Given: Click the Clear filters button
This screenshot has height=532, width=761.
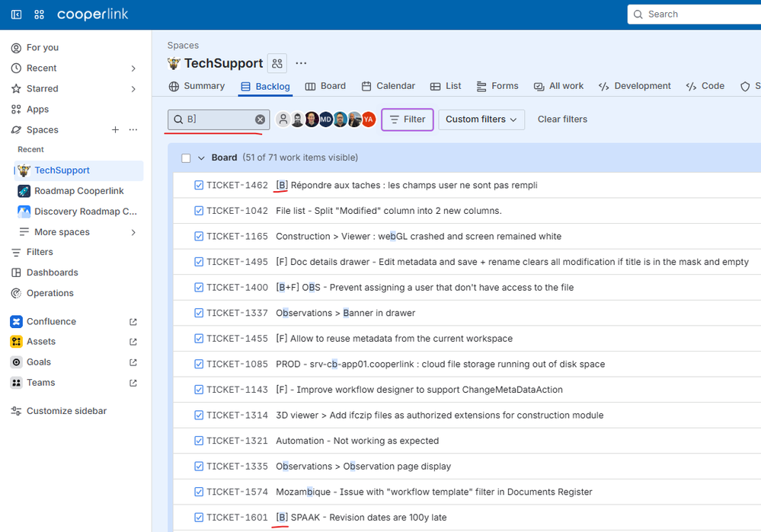Looking at the screenshot, I should click(562, 119).
